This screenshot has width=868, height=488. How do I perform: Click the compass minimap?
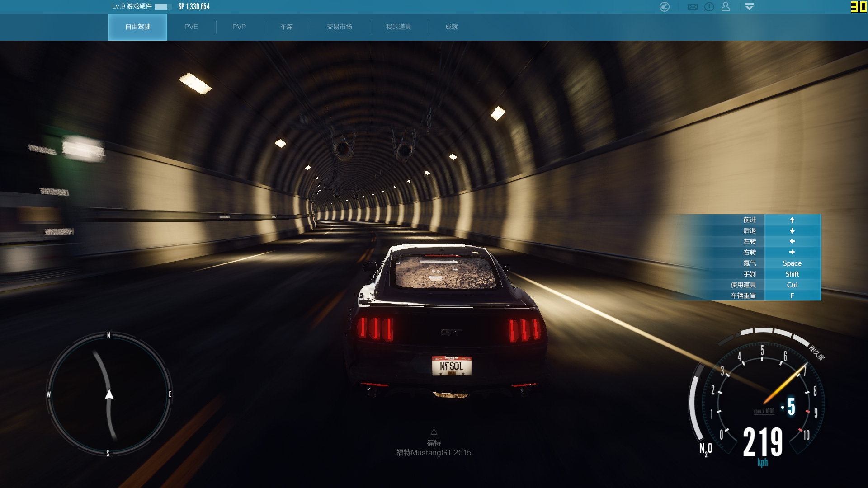point(109,394)
